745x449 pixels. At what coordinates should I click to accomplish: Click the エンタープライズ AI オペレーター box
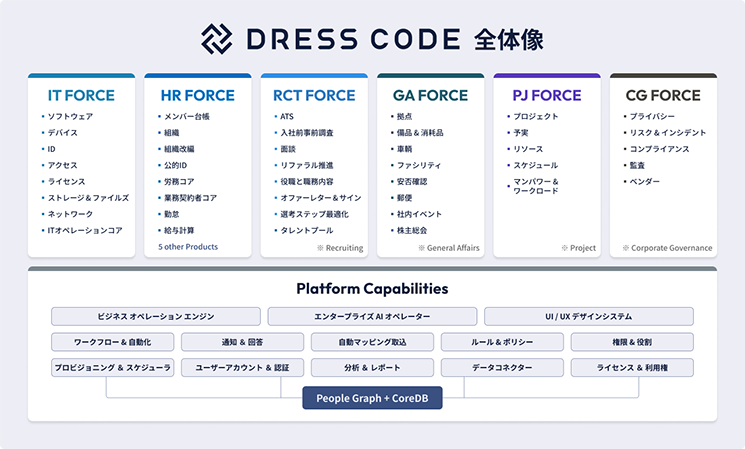pos(372,316)
